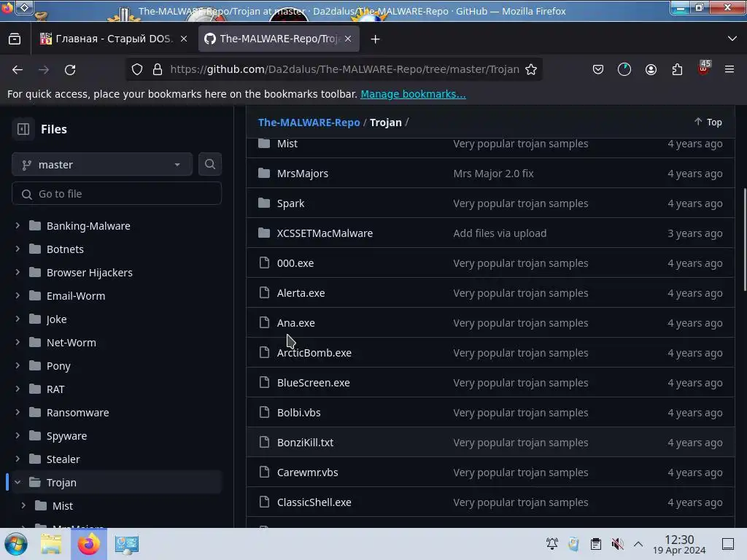This screenshot has width=747, height=560.
Task: Click Manage bookmarks link
Action: pyautogui.click(x=413, y=94)
